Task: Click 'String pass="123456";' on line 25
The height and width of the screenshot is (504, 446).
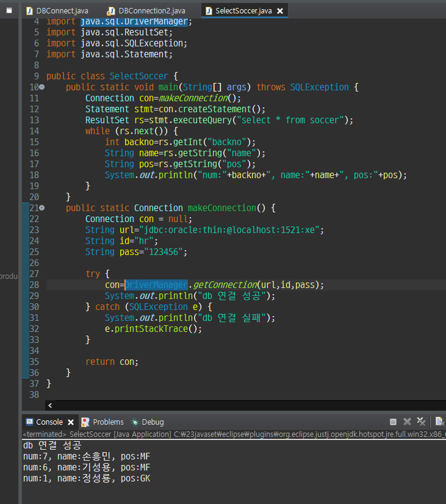Action: (x=136, y=251)
